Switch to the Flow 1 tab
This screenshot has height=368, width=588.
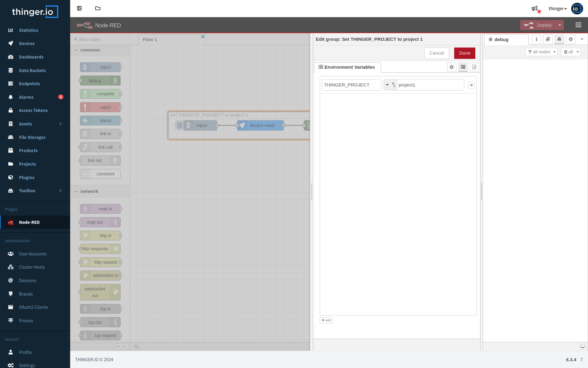(150, 40)
